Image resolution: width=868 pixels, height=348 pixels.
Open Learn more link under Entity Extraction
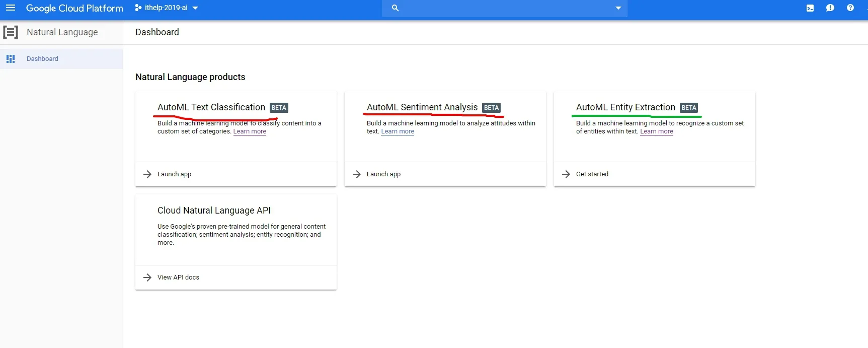tap(657, 131)
